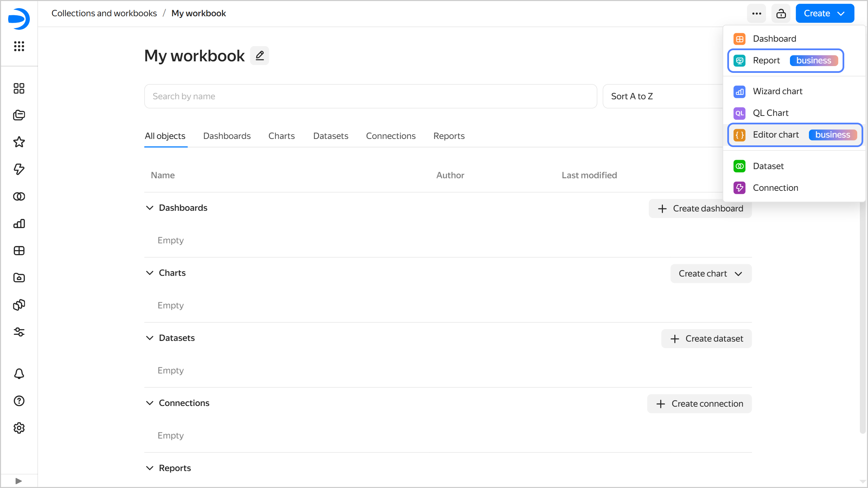Screen dimensions: 868x488
Task: Select Wizard chart from Create menu
Action: [777, 91]
